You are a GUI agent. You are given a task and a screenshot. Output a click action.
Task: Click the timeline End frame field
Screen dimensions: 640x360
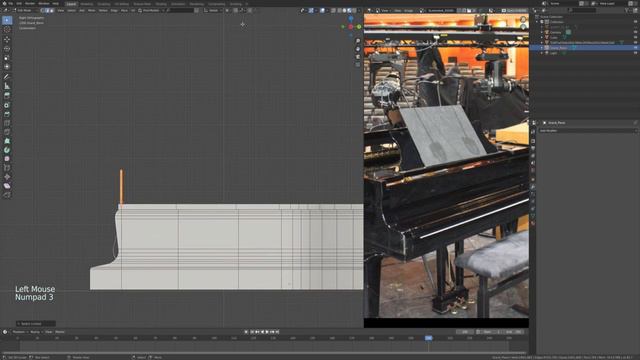click(x=513, y=332)
